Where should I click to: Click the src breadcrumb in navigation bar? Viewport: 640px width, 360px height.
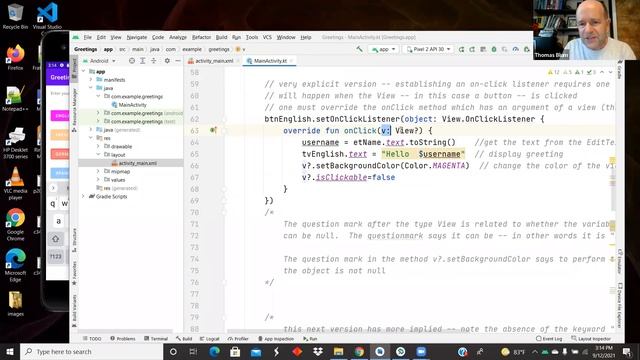(122, 49)
